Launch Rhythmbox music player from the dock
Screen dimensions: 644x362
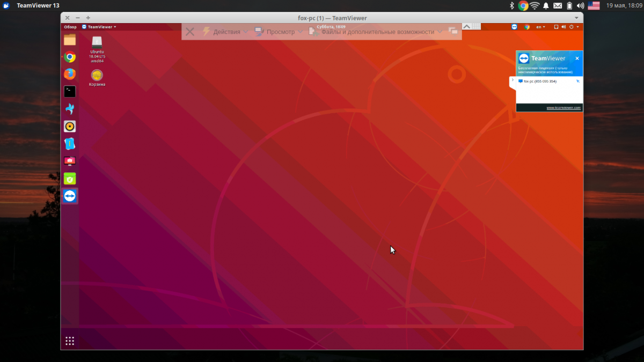point(70,127)
